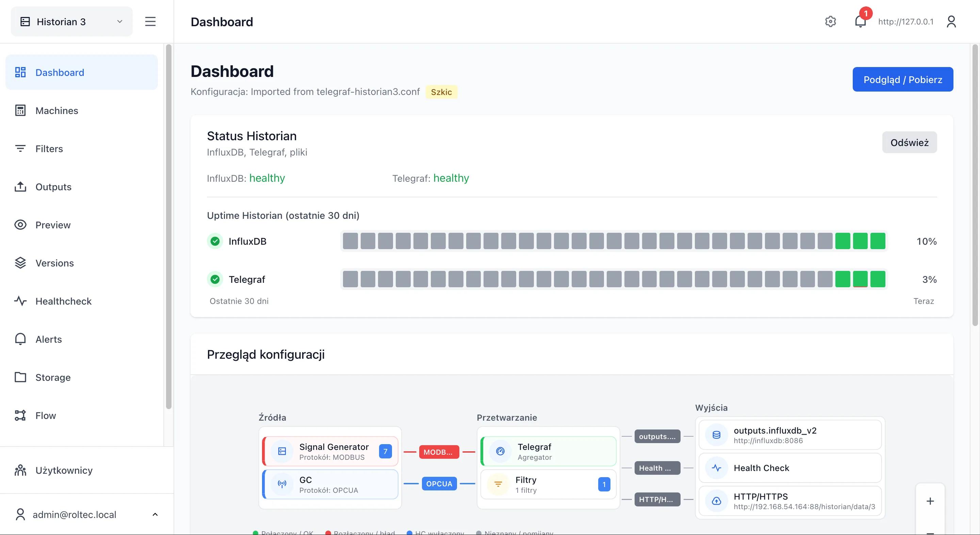Click the Telegraf healthy status text

[x=451, y=178]
